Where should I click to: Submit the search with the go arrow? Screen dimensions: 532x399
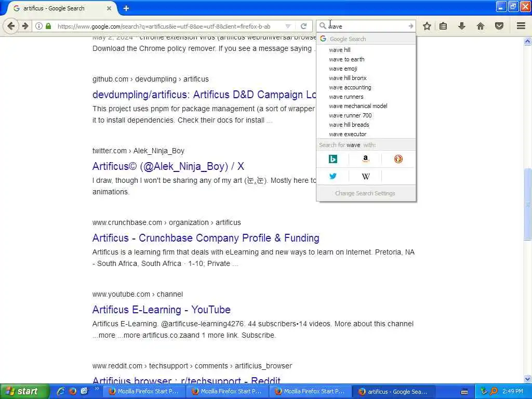point(411,26)
